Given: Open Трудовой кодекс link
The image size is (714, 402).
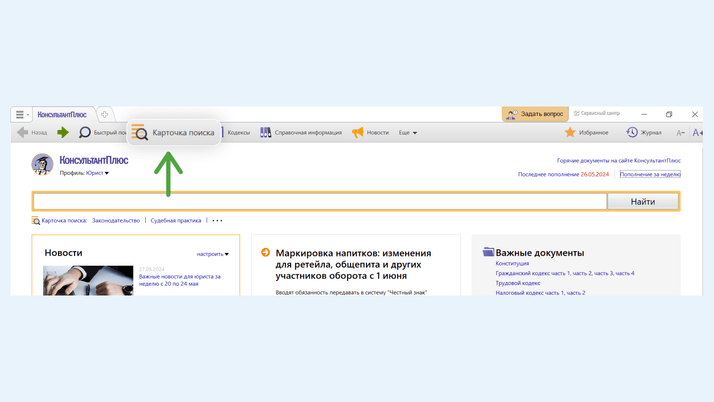Looking at the screenshot, I should point(518,283).
